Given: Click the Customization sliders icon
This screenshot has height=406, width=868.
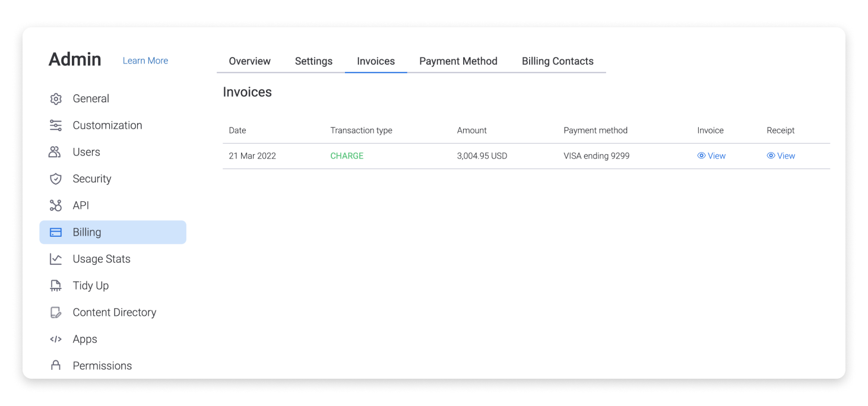Looking at the screenshot, I should coord(56,125).
